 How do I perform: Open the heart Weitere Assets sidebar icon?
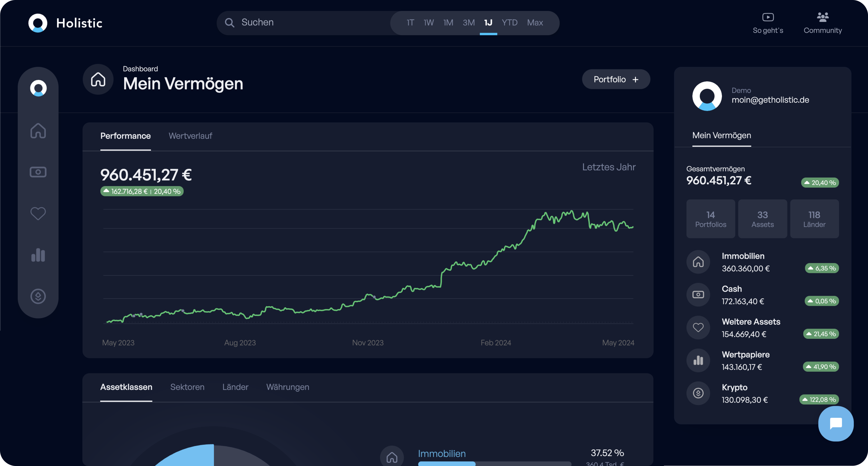(38, 213)
